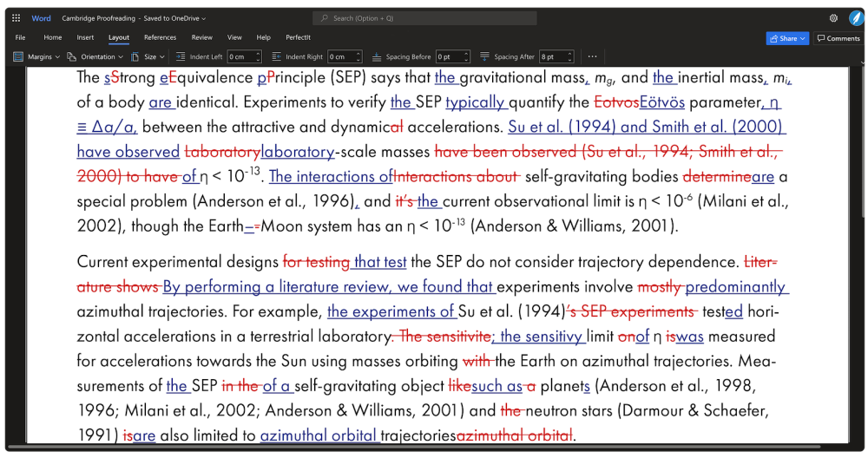Open the References tab
868x458 pixels.
coord(160,37)
